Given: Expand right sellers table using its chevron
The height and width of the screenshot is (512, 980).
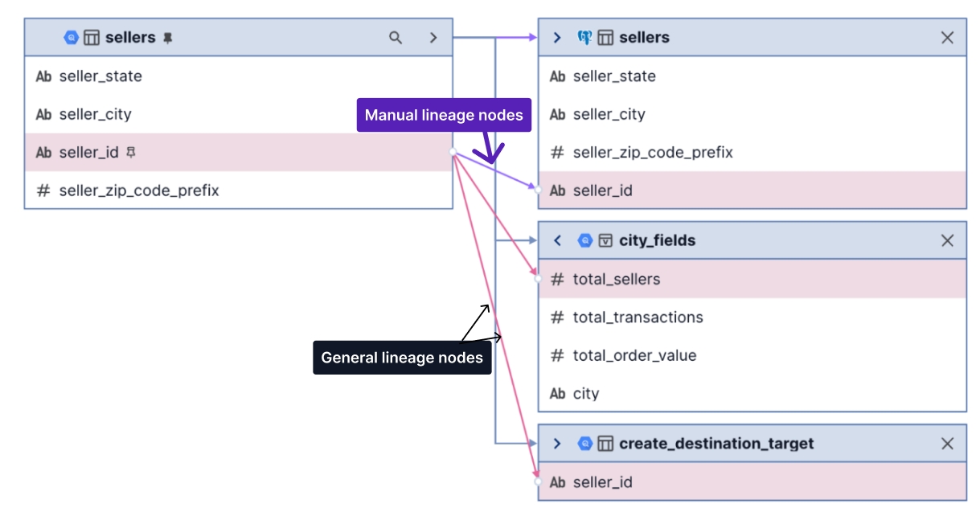Looking at the screenshot, I should 557,38.
